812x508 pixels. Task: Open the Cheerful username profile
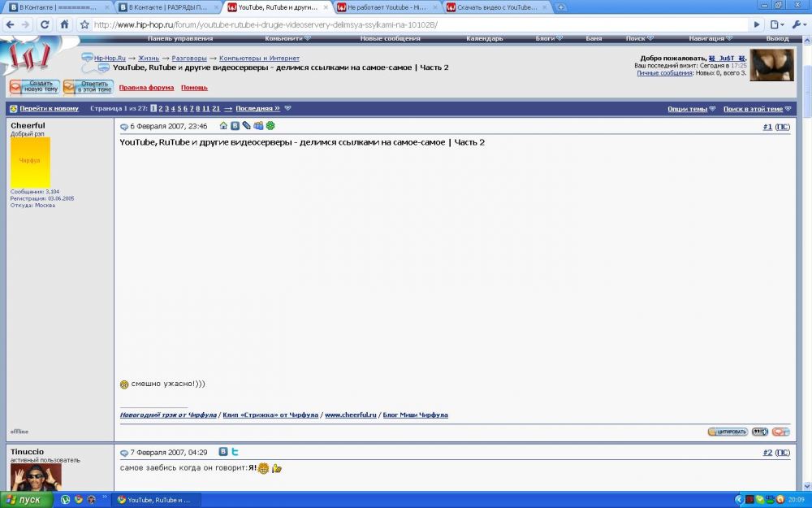tap(28, 125)
